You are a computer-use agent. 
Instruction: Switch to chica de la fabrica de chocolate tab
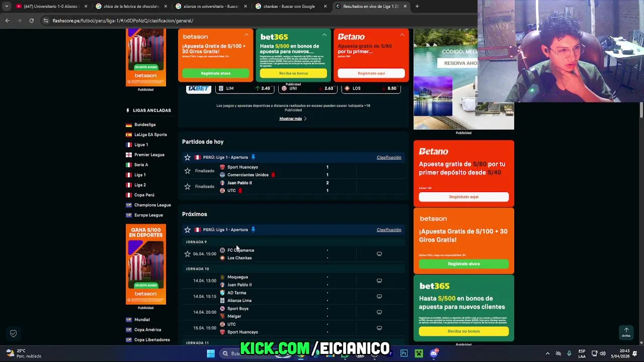[131, 7]
